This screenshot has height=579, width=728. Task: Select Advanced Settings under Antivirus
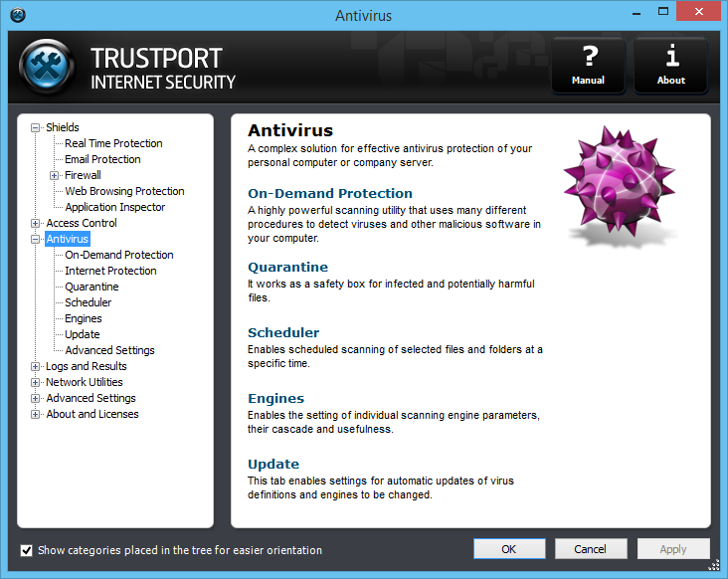click(109, 350)
